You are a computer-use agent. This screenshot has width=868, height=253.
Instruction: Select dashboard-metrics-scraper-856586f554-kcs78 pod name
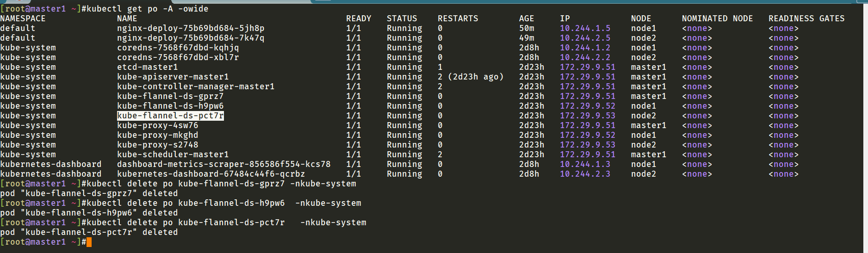[224, 164]
